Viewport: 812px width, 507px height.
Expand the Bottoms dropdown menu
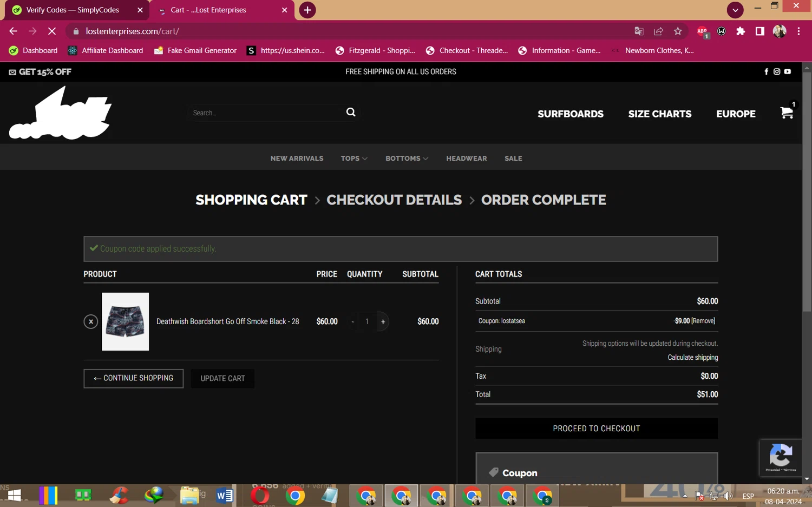click(x=407, y=159)
